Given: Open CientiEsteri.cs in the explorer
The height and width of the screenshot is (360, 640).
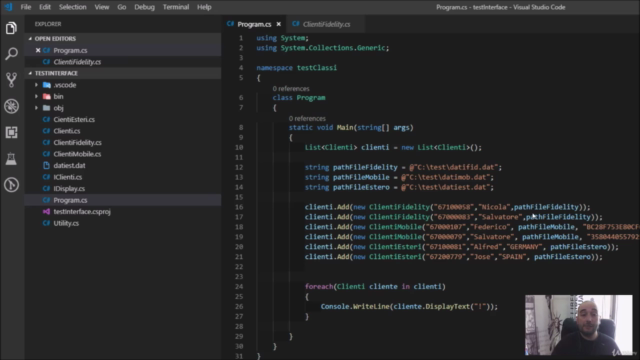Looking at the screenshot, I should coord(74,120).
